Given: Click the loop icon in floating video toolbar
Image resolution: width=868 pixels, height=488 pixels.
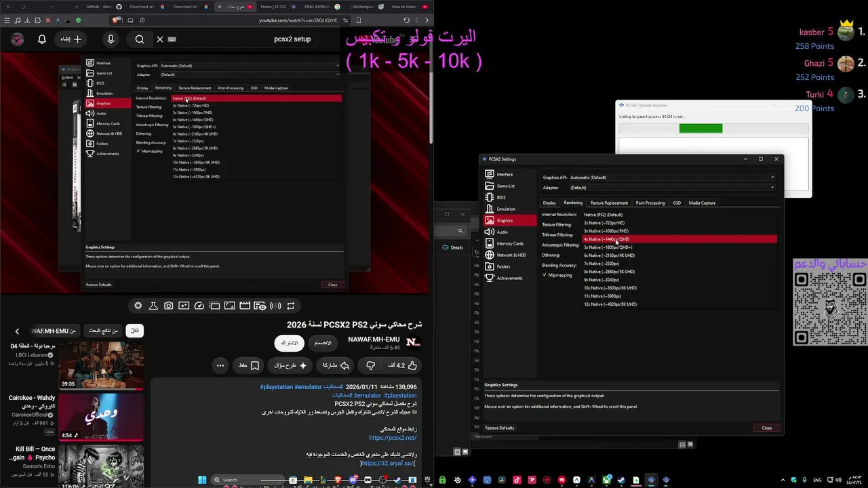Looking at the screenshot, I should coord(290,306).
